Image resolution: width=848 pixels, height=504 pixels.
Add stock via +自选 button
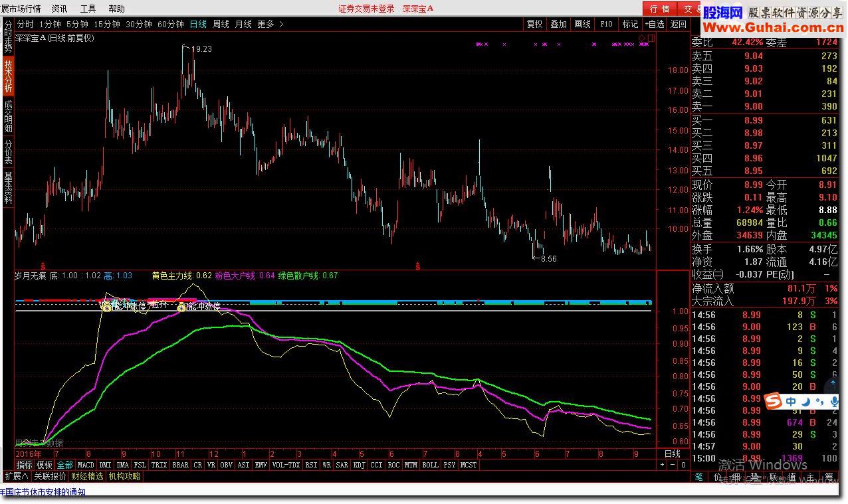coord(653,24)
